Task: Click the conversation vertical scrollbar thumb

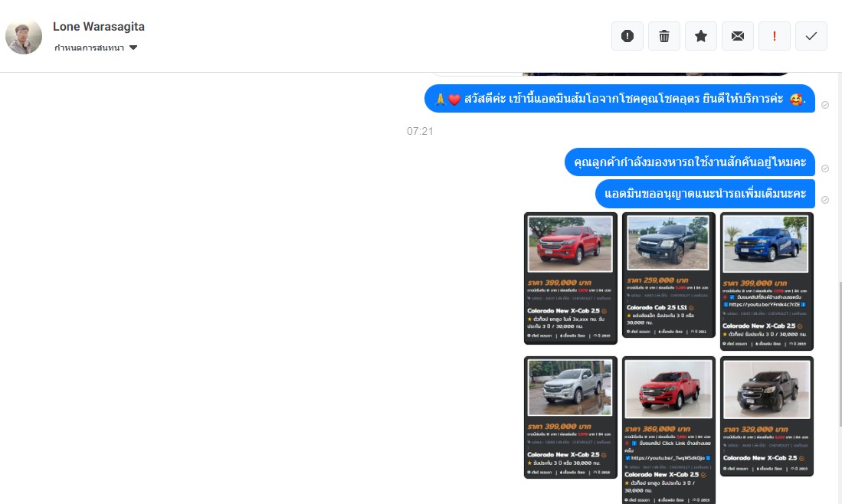Action: click(839, 354)
